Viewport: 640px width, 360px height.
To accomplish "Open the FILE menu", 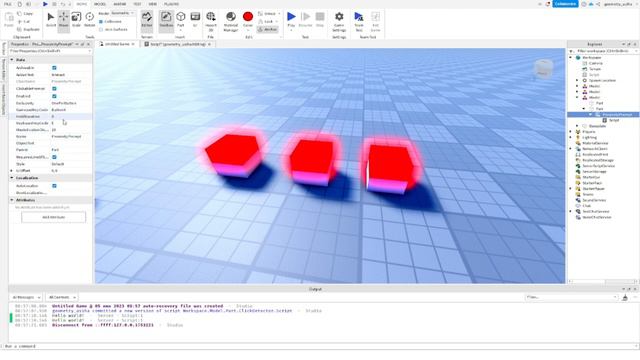I will coord(8,4).
